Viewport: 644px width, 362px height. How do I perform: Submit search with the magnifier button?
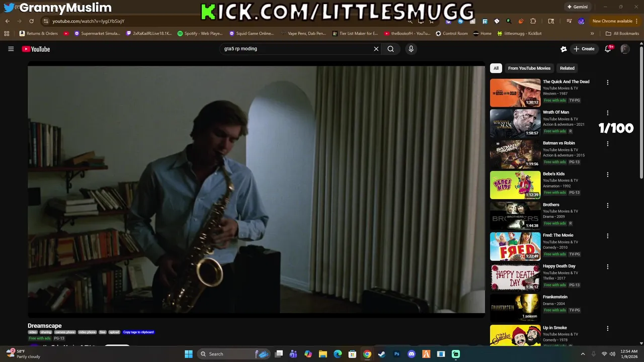[x=390, y=49]
